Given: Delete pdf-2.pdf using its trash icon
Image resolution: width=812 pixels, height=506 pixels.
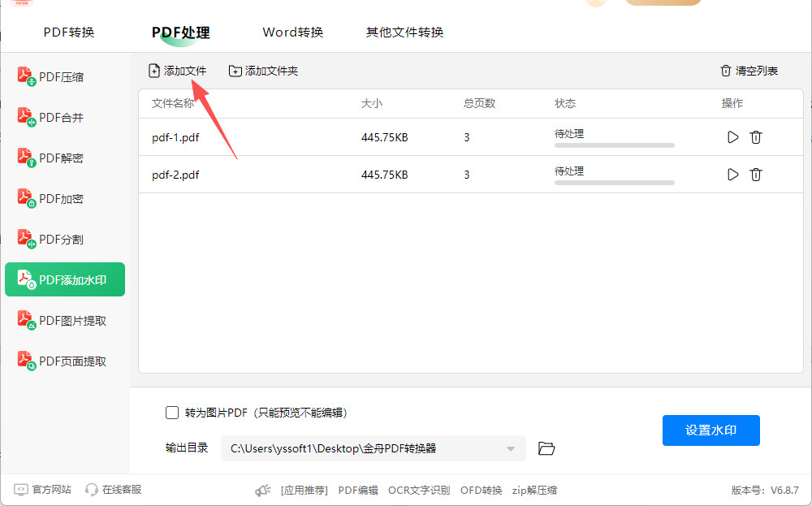Looking at the screenshot, I should click(x=756, y=175).
